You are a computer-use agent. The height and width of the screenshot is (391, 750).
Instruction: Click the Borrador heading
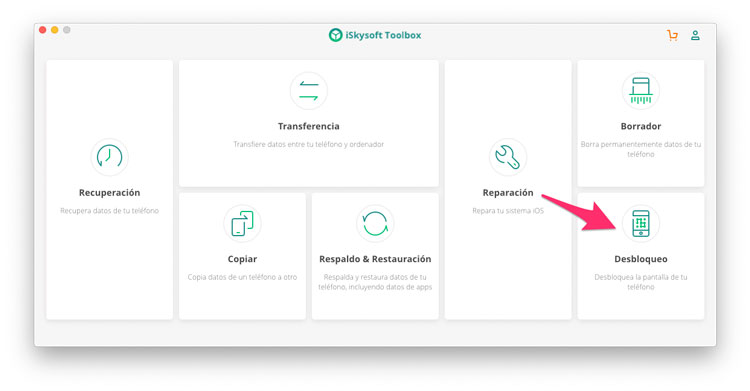640,126
